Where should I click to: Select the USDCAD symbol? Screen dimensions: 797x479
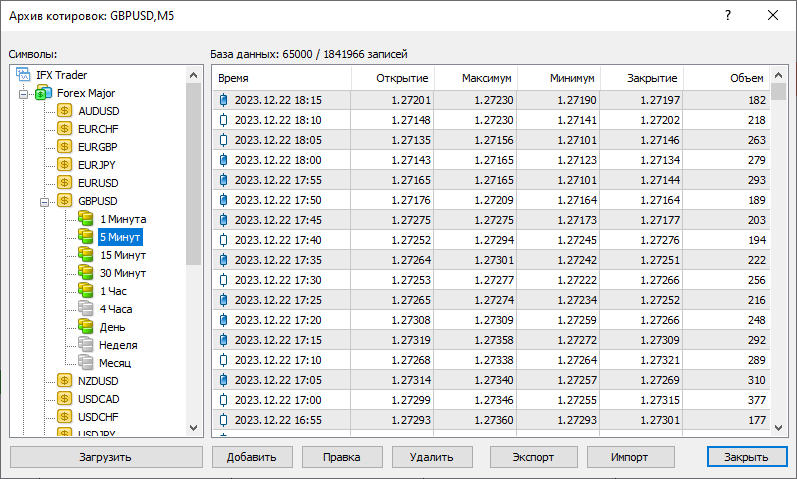pyautogui.click(x=99, y=399)
